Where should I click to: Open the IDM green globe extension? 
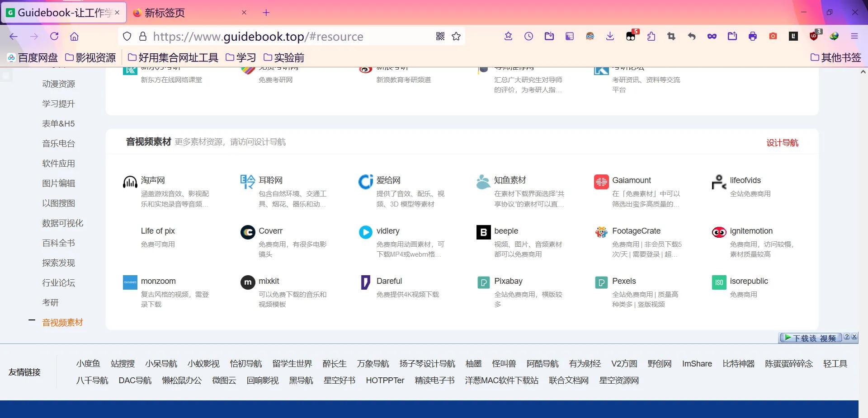click(835, 36)
